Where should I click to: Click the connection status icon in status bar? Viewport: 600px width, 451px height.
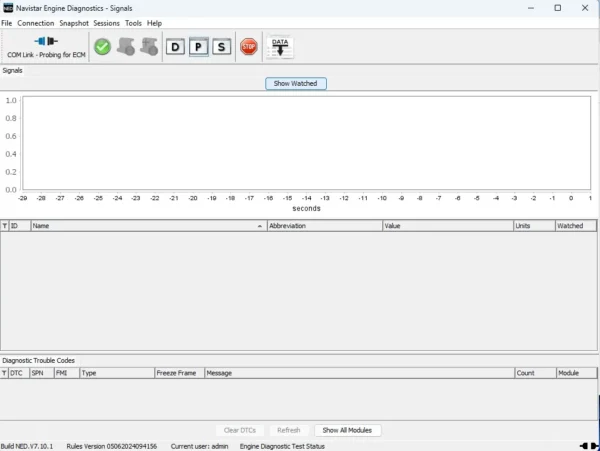click(589, 446)
